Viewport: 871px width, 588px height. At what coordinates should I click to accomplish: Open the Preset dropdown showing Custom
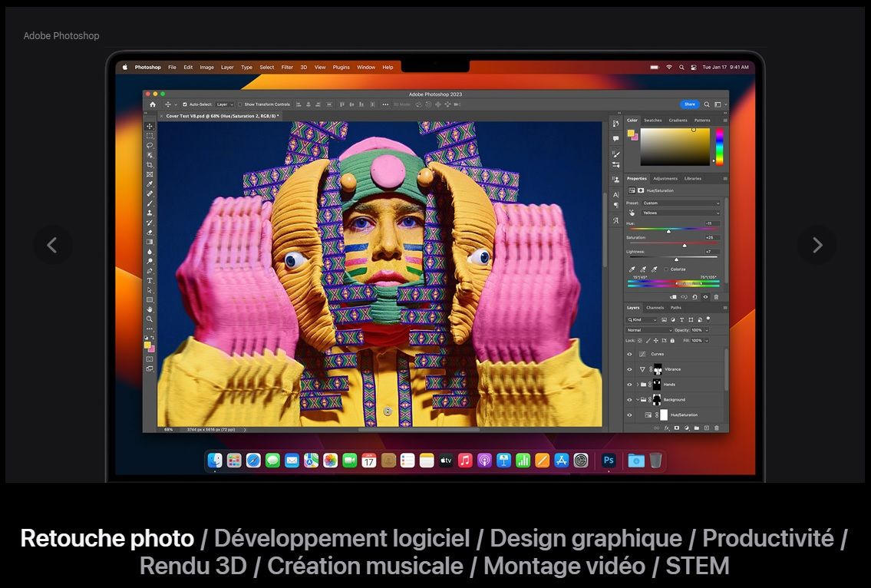tap(681, 203)
